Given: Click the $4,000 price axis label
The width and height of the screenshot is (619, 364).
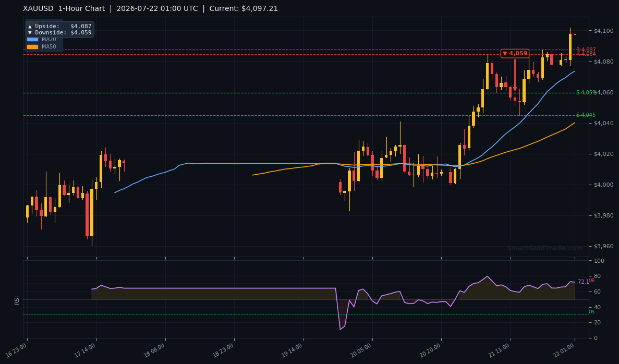Looking at the screenshot, I should (x=603, y=185).
